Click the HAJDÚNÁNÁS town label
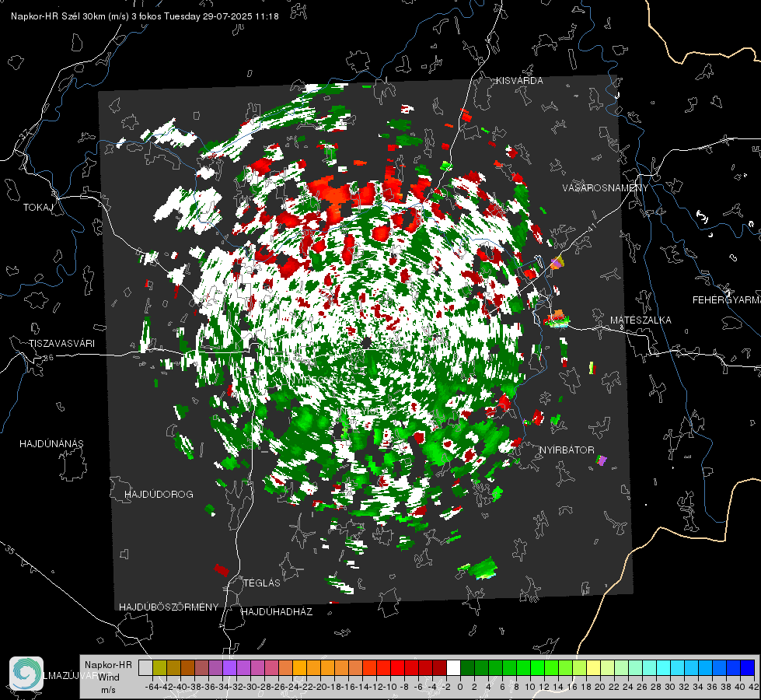Screen dimensions: 761x700 51,443
